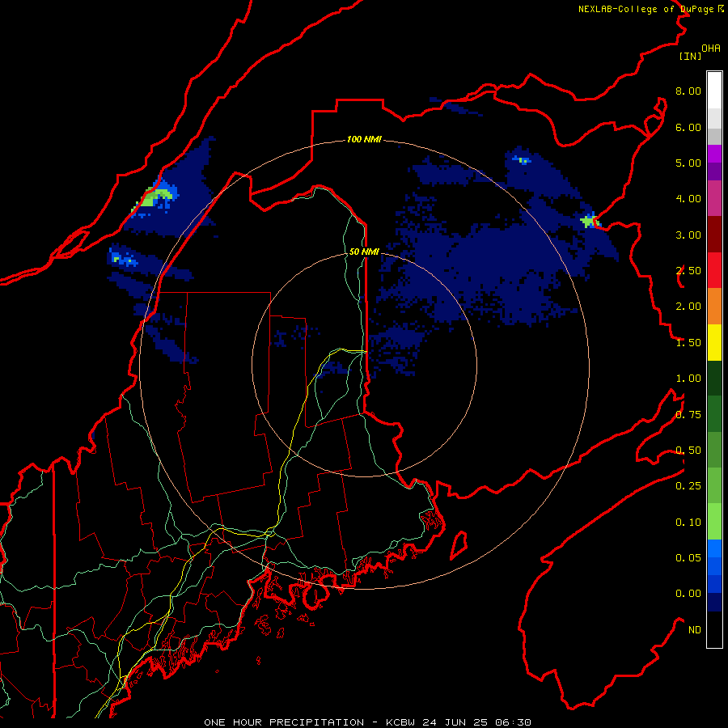Click the ND legend label

click(x=695, y=630)
